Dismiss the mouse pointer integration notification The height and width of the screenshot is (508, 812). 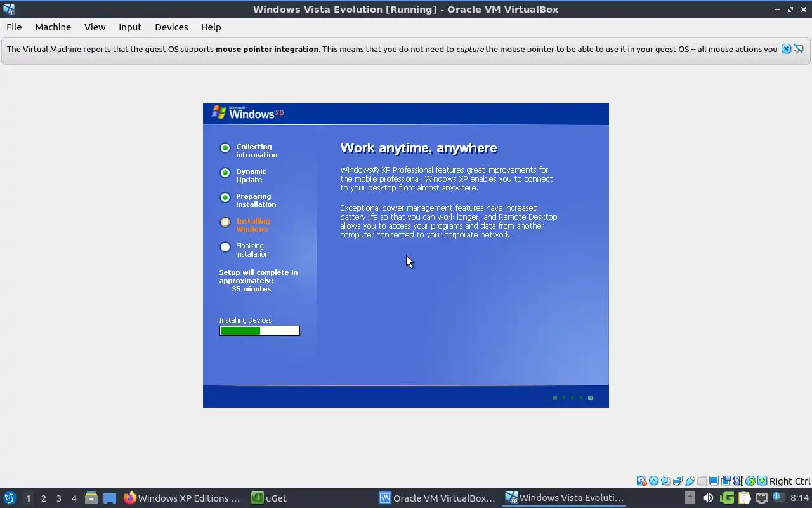click(x=786, y=49)
